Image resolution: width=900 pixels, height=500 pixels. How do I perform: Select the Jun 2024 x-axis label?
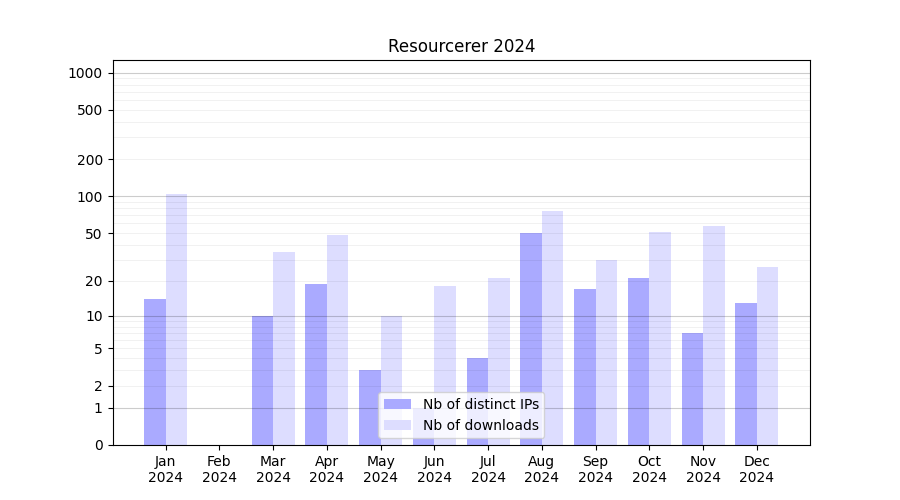point(434,469)
